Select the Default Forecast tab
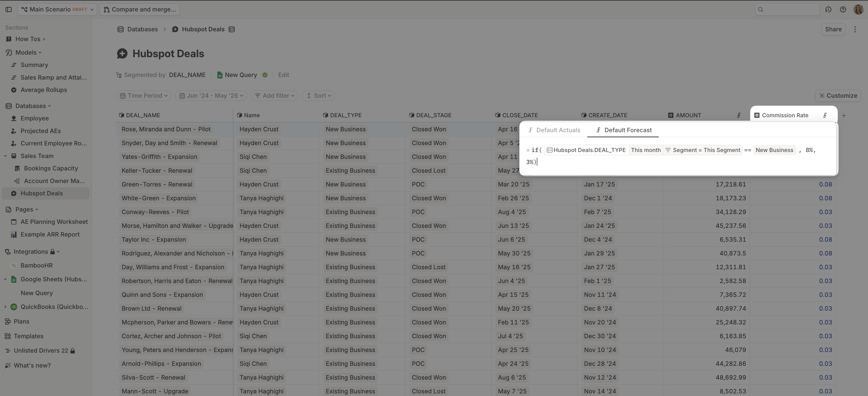Image resolution: width=868 pixels, height=396 pixels. pos(624,130)
